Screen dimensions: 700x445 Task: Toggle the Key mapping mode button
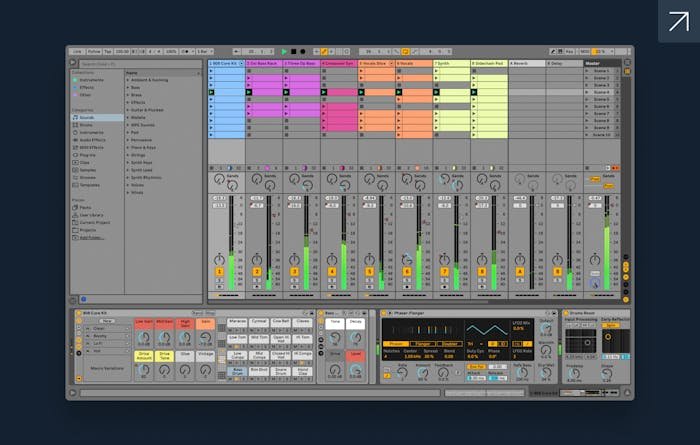570,51
